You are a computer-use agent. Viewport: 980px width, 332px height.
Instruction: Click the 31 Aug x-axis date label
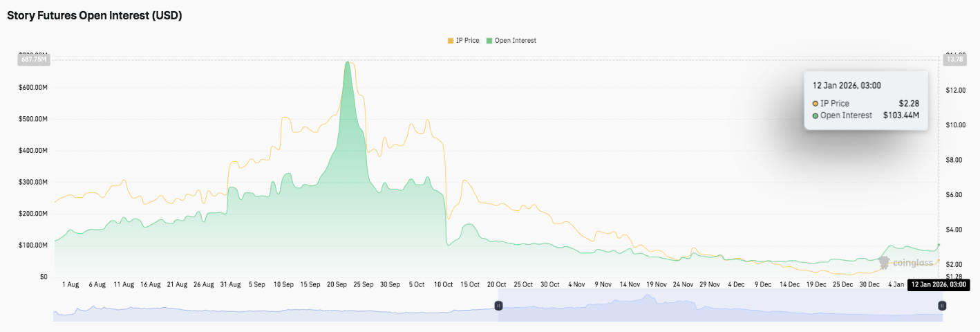click(230, 284)
